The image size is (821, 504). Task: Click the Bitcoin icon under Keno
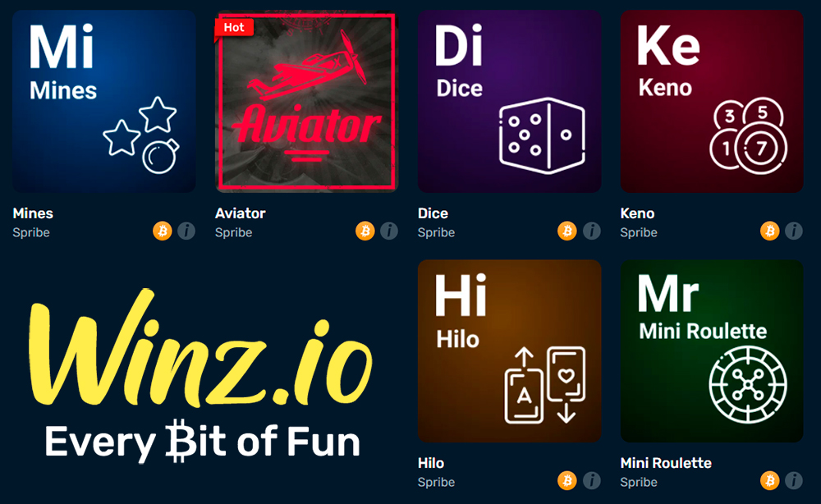(770, 231)
